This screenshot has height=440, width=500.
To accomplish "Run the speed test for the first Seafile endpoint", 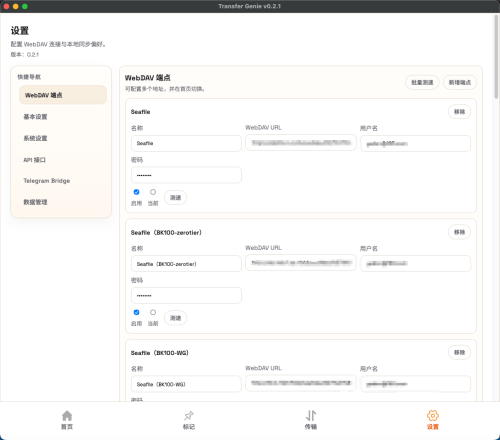I will 175,198.
